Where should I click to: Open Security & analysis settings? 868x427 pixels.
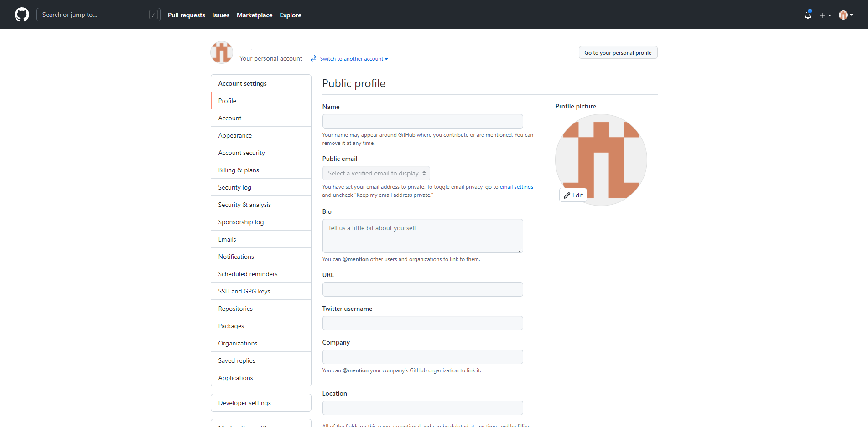coord(261,205)
